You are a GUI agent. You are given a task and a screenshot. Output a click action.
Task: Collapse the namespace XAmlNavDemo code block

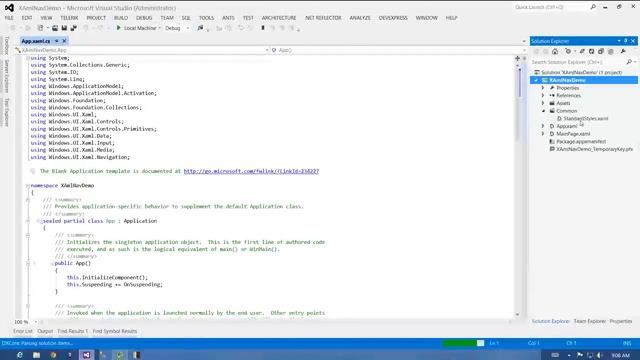tap(28, 186)
